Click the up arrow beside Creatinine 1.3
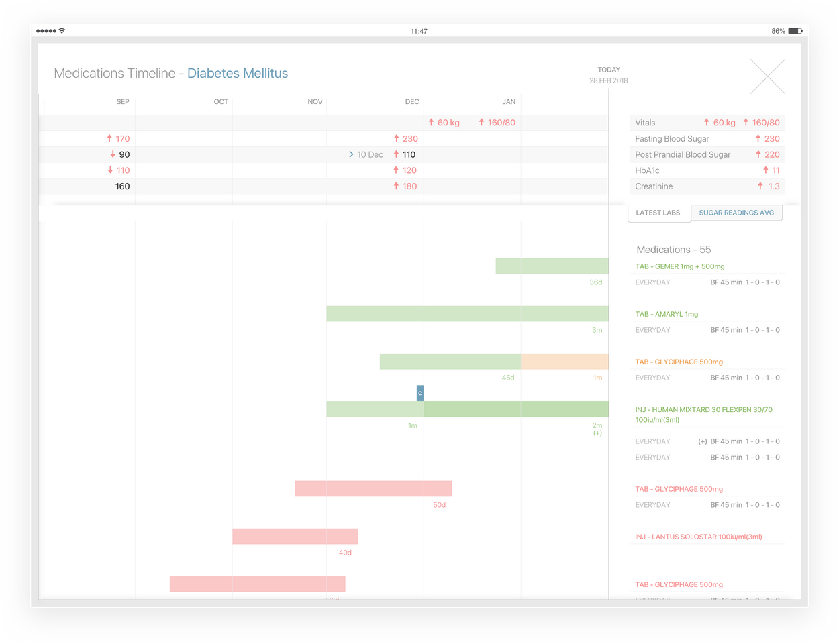The image size is (839, 644). pyautogui.click(x=760, y=186)
